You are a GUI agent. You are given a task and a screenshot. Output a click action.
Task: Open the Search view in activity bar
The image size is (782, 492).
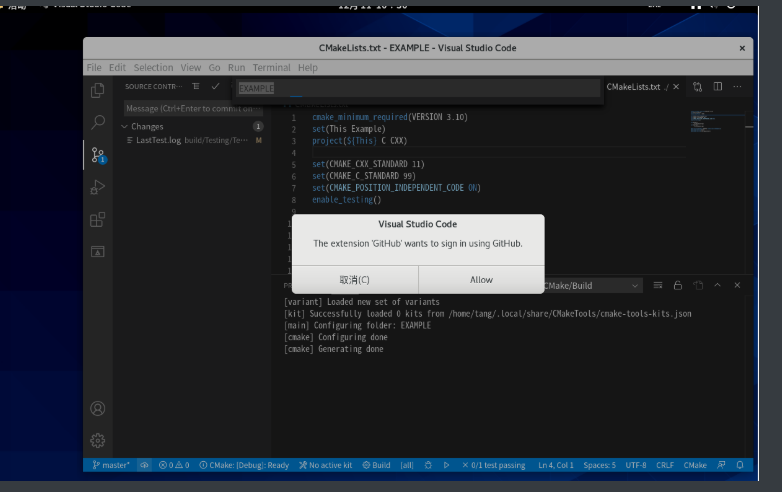(98, 122)
